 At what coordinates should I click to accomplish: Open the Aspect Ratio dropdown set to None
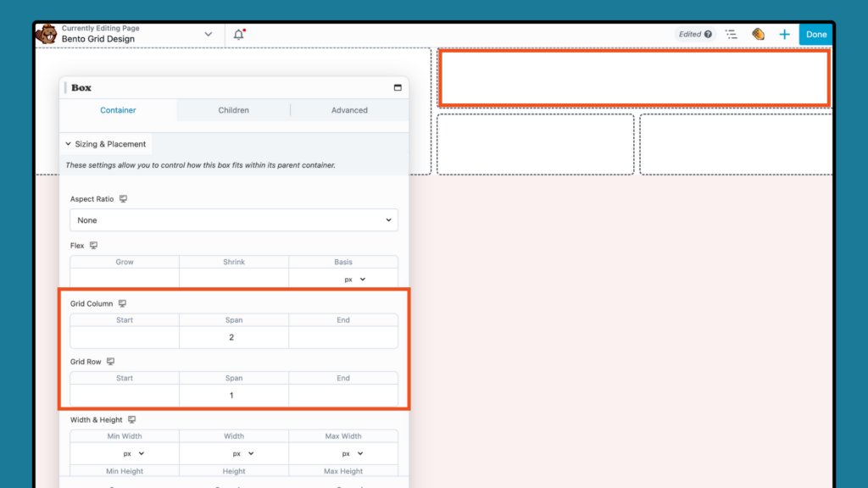coord(234,219)
